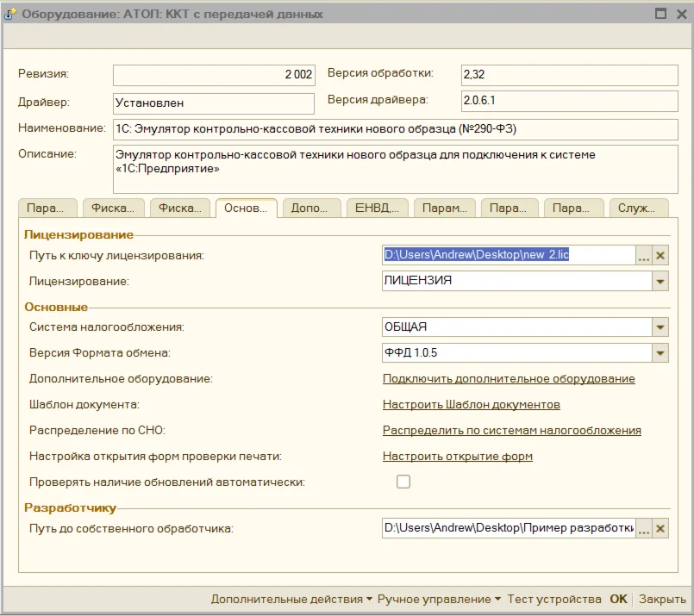Clear the license key path field

[x=660, y=256]
